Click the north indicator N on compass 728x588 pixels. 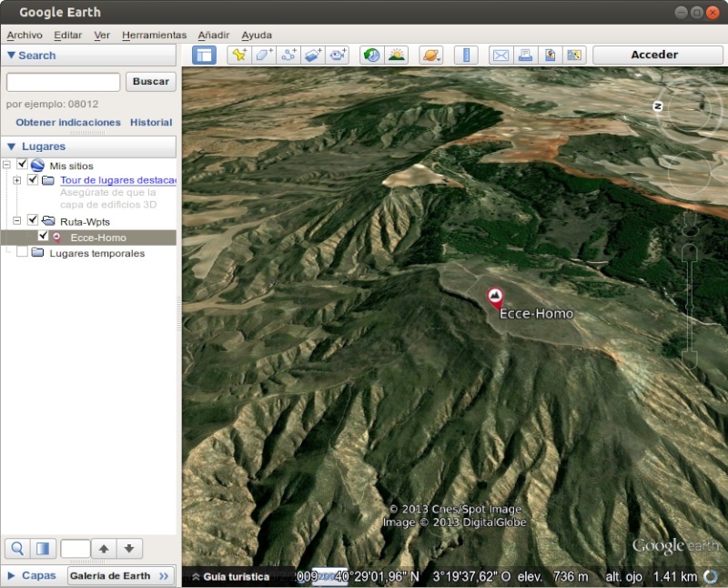click(657, 106)
